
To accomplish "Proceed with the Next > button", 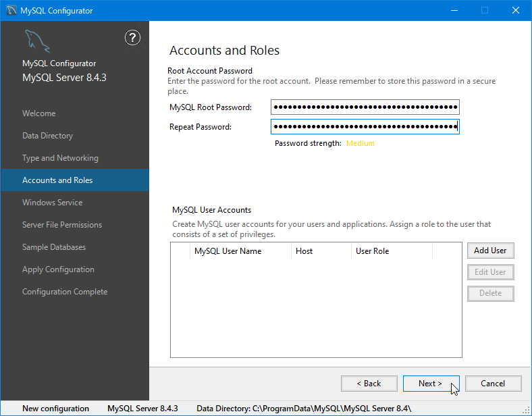I will (x=431, y=384).
